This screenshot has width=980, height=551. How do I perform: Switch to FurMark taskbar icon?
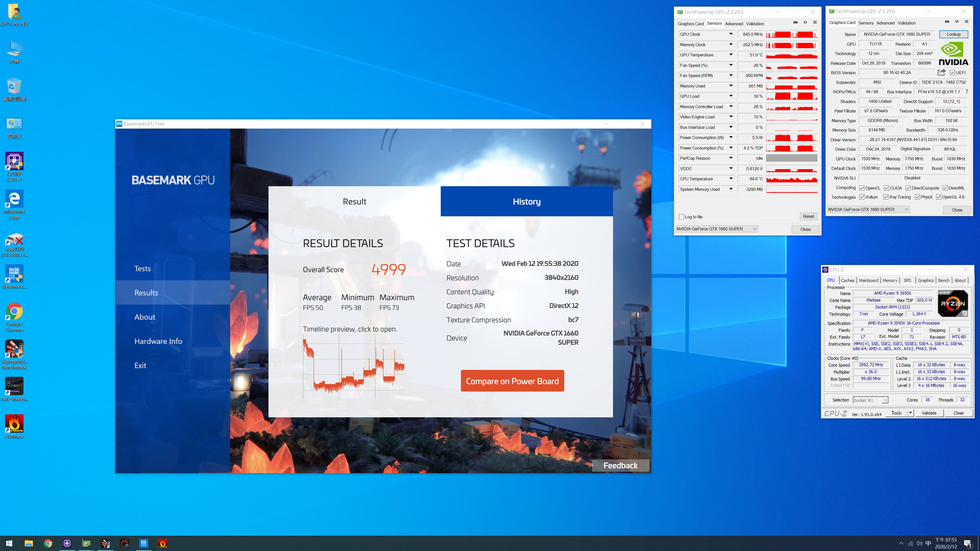(x=163, y=543)
